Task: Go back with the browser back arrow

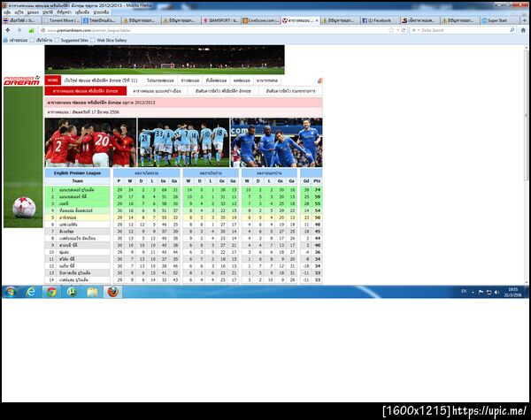Action: (8, 30)
